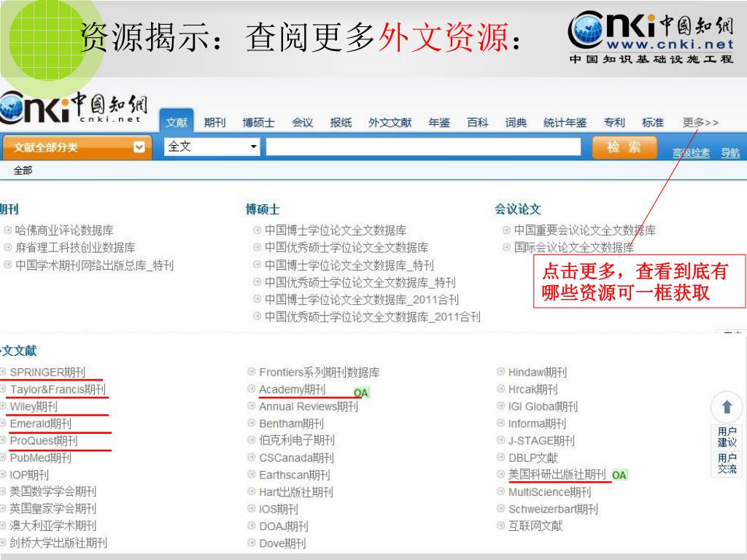Open Frontiers系列期刊数据库 link
This screenshot has width=747, height=560.
click(x=320, y=373)
